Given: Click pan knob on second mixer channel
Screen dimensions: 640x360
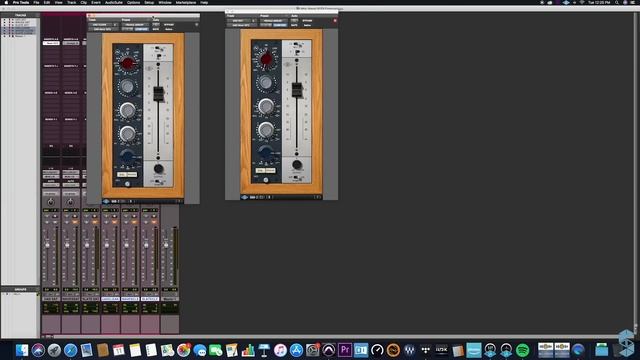Looking at the screenshot, I should tap(70, 202).
